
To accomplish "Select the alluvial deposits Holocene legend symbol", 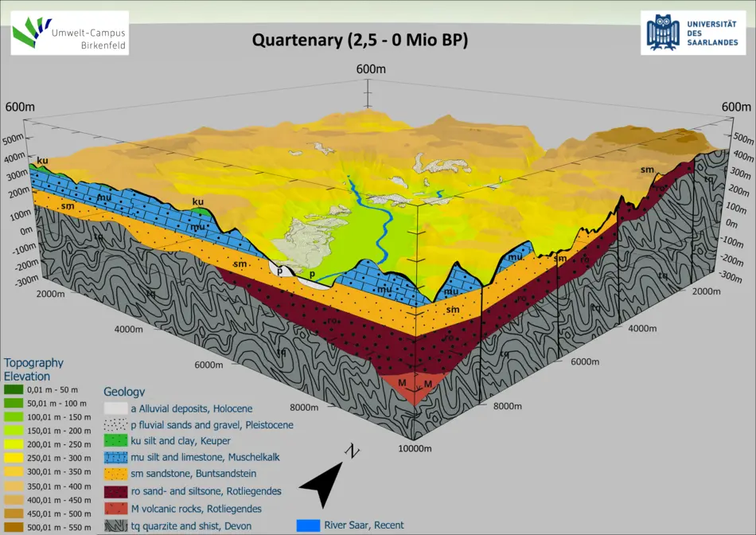I will coord(115,408).
